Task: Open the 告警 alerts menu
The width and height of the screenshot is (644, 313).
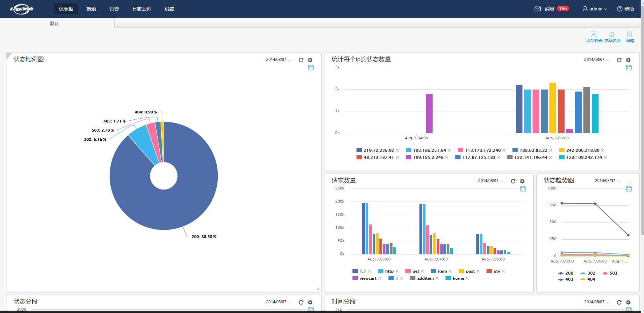Action: (114, 9)
